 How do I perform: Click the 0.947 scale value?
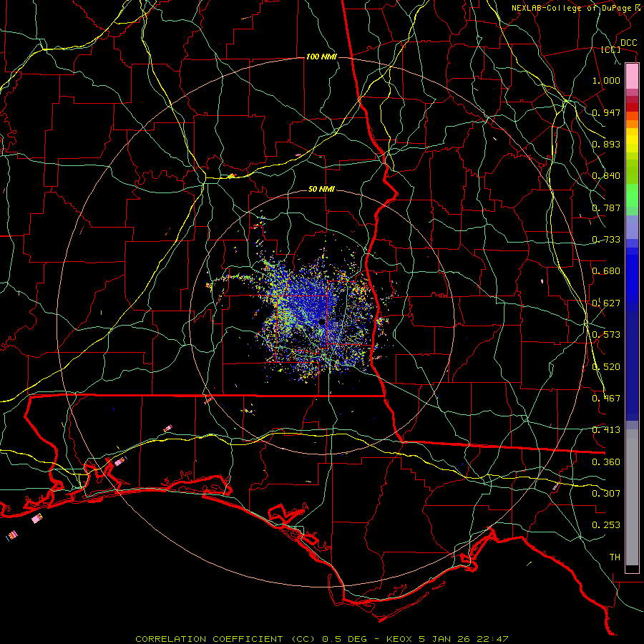point(606,112)
